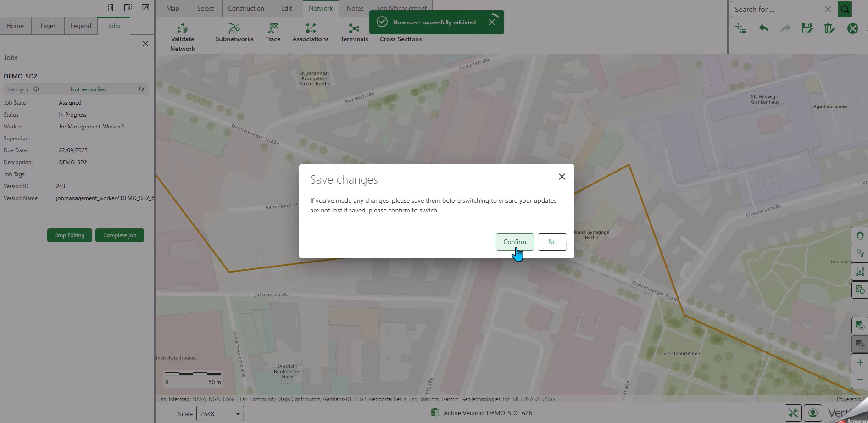This screenshot has height=423, width=868.
Task: Click the sync refresh icon beside Not reconciled
Action: 141,89
